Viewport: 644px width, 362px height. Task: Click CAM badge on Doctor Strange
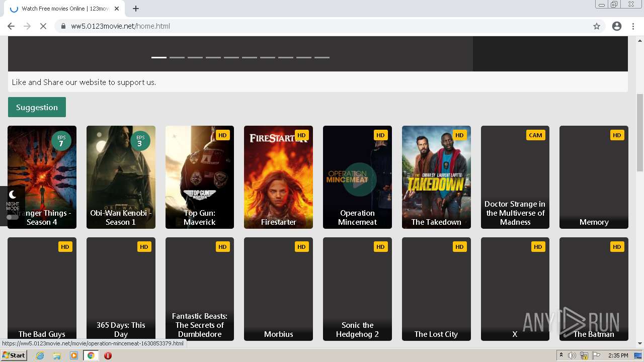coord(535,135)
